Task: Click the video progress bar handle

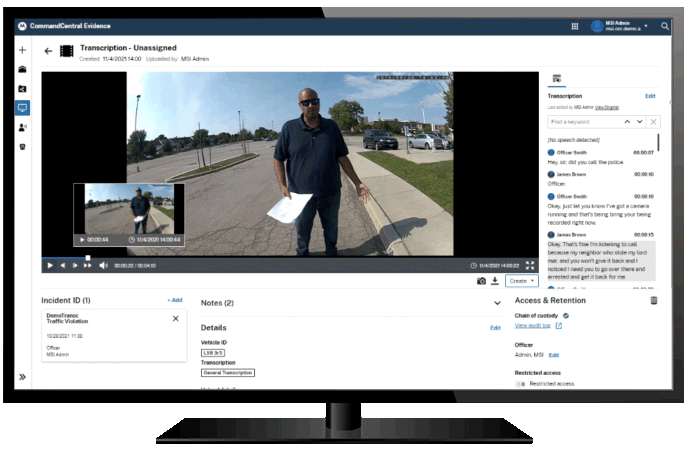Action: (88, 258)
